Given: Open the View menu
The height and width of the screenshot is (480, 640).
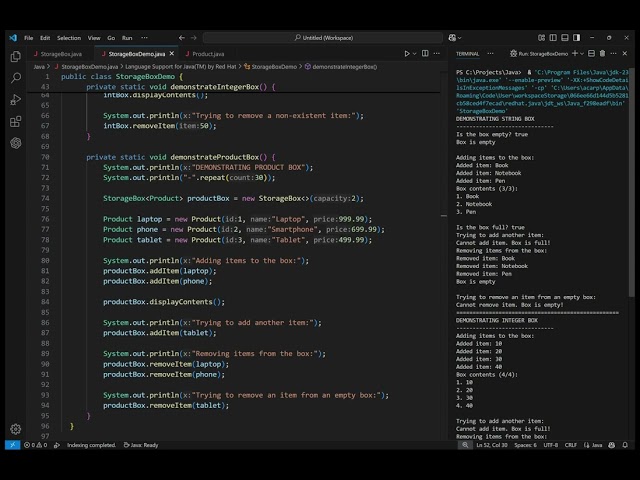Looking at the screenshot, I should (94, 38).
